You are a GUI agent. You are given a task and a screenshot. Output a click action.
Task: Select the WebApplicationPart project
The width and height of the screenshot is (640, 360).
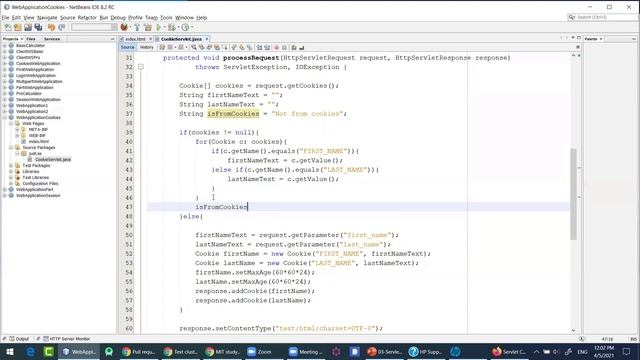[34, 189]
